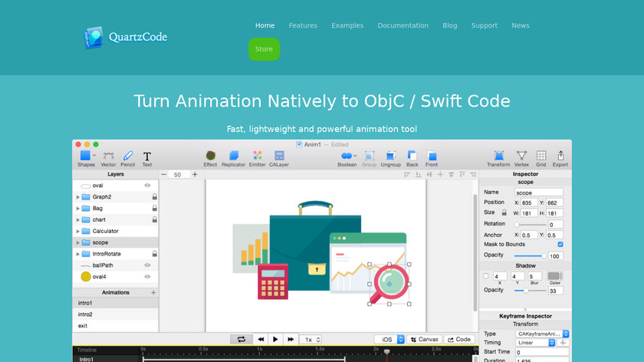Viewport: 644px width, 362px height.
Task: Toggle the Grid icon
Action: (x=541, y=156)
